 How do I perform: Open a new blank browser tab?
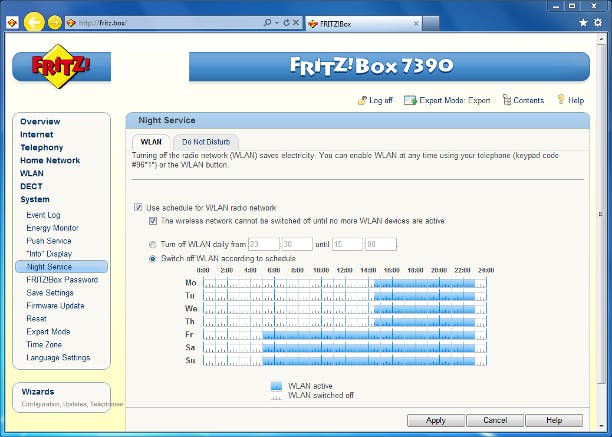click(431, 23)
